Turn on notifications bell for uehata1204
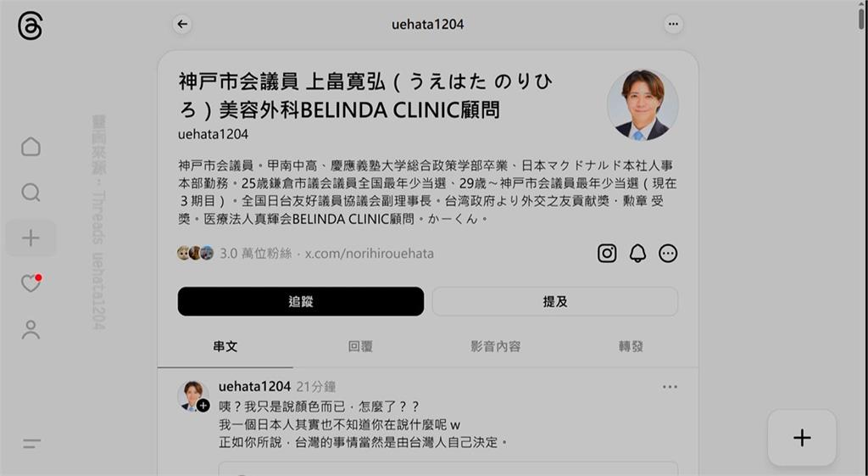This screenshot has width=868, height=476. pos(637,253)
